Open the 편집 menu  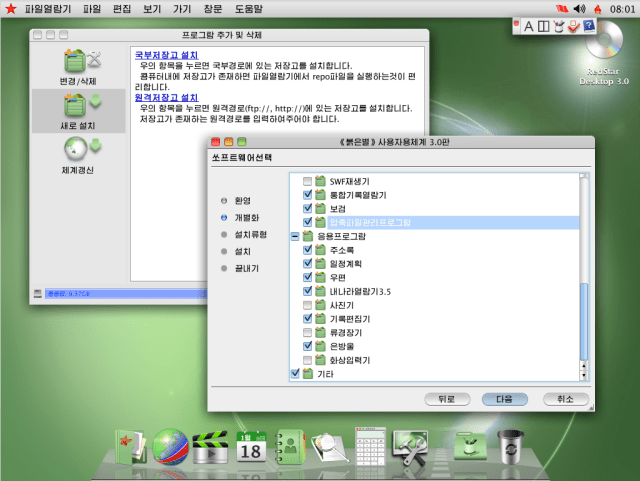tap(122, 8)
